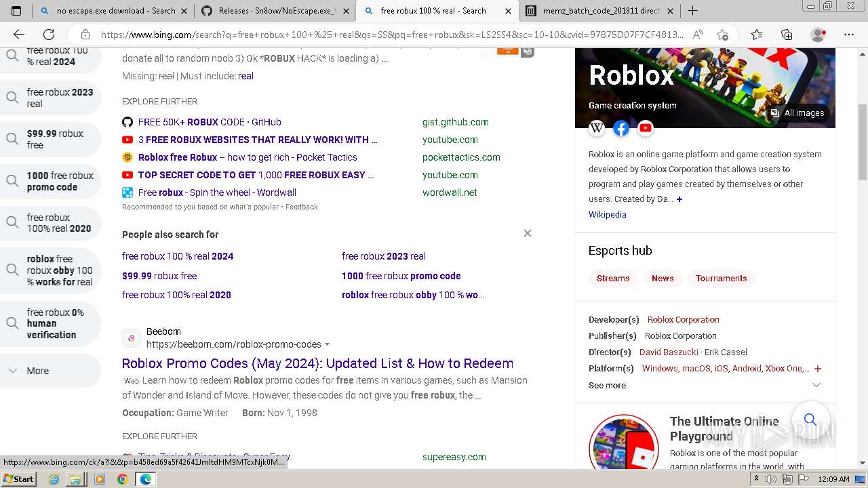Expand the Roblox description plus
Screen dimensions: 868x488
pyautogui.click(x=679, y=199)
